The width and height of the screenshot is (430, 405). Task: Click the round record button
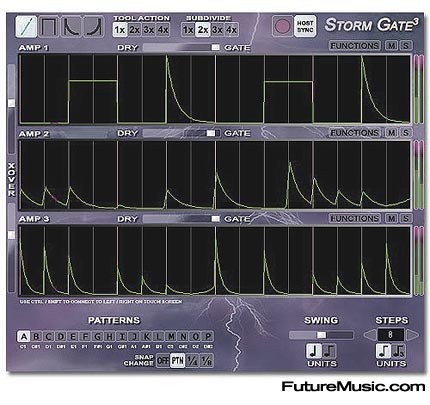(282, 26)
